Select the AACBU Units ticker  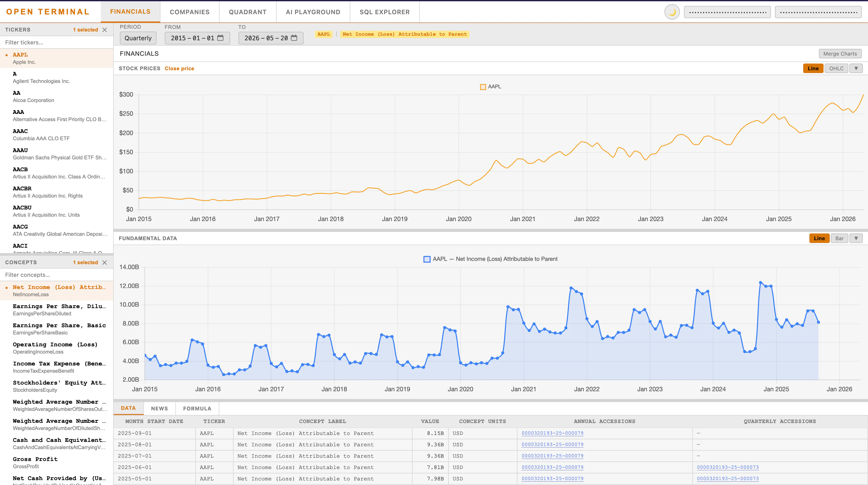click(57, 211)
